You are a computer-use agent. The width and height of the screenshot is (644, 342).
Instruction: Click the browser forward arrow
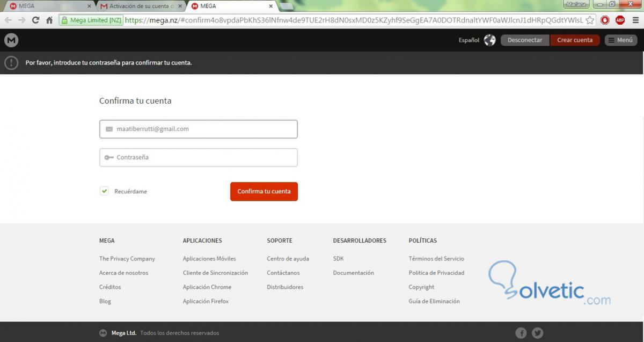click(x=21, y=20)
